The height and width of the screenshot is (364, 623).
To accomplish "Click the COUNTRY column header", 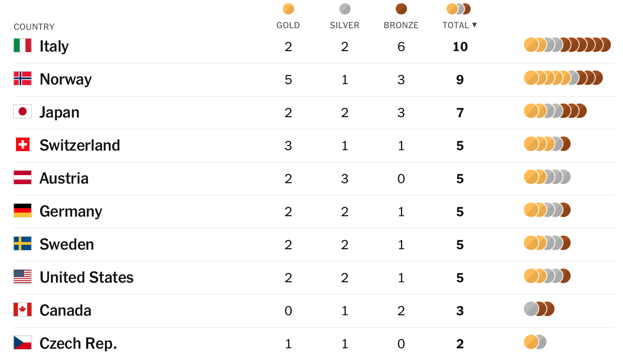I will click(x=34, y=27).
